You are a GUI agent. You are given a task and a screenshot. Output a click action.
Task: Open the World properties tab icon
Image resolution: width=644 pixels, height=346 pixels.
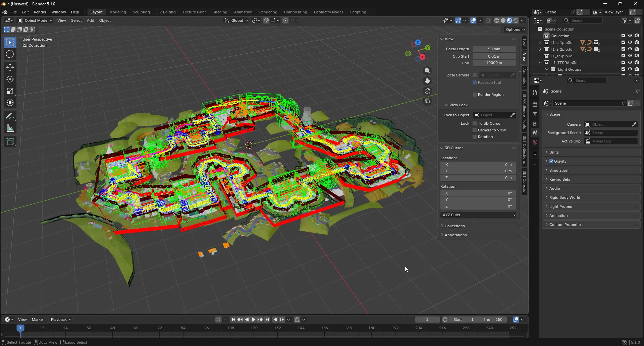coord(535,142)
